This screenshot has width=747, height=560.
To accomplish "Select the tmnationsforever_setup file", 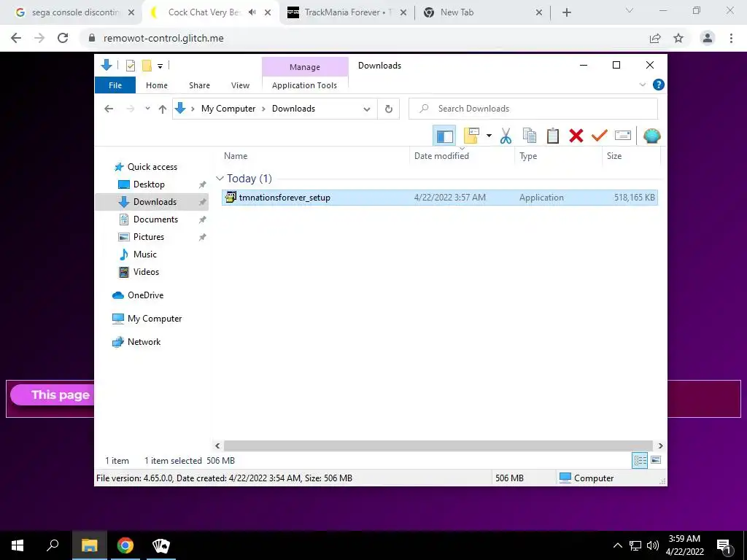I will pyautogui.click(x=439, y=197).
